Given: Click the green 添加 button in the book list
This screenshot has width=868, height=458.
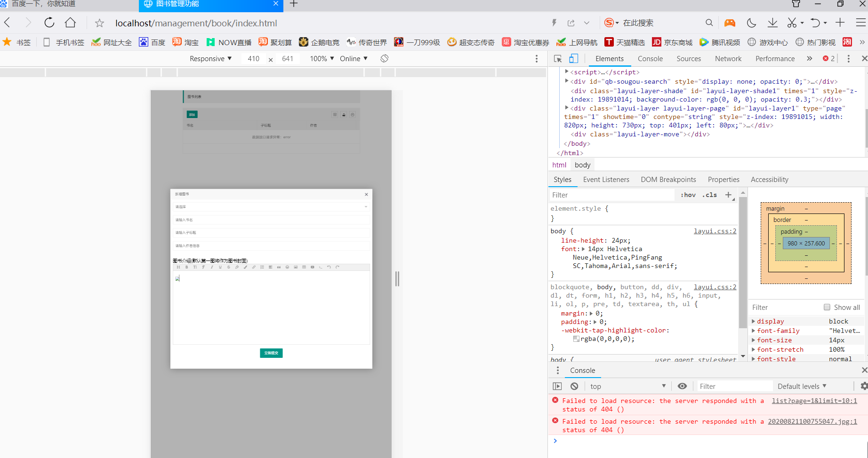Looking at the screenshot, I should point(192,114).
